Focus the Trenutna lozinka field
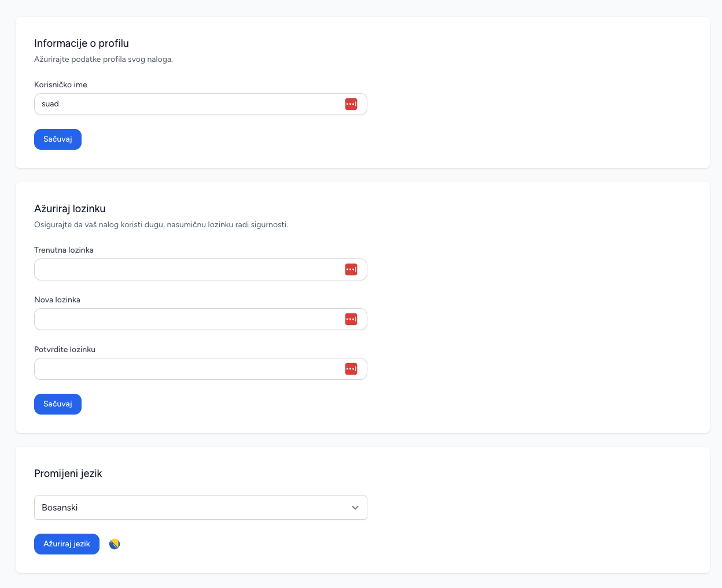Image resolution: width=722 pixels, height=588 pixels. (201, 269)
